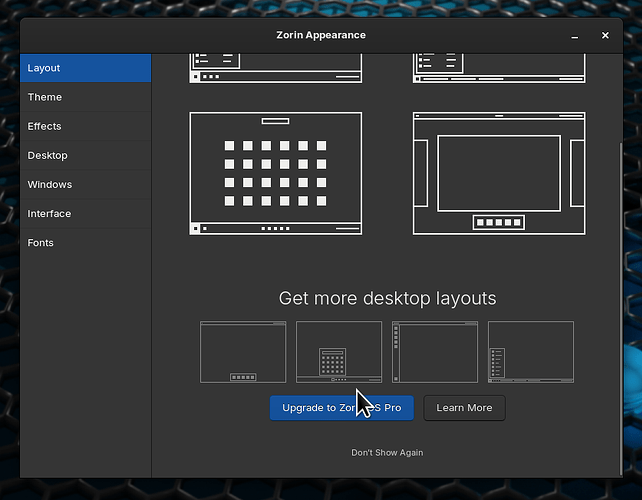This screenshot has width=642, height=500.
Task: Open the Interface section
Action: point(86,213)
